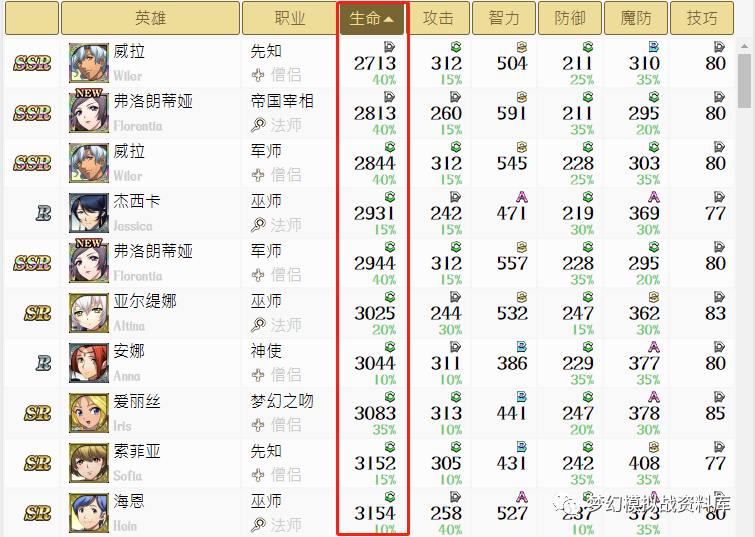This screenshot has width=755, height=537.
Task: Sort by 英雄 column header
Action: pos(150,18)
